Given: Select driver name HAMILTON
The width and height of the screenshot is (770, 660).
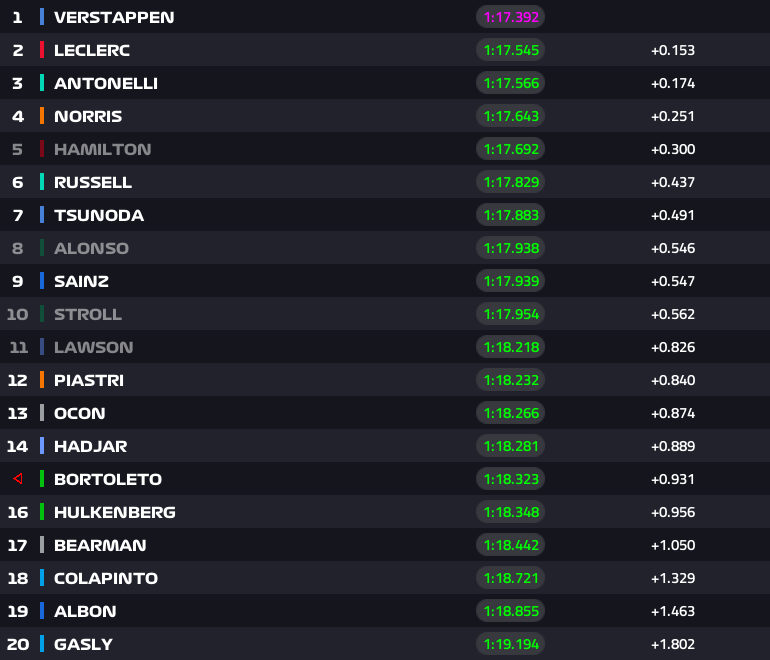Looking at the screenshot, I should click(102, 149).
